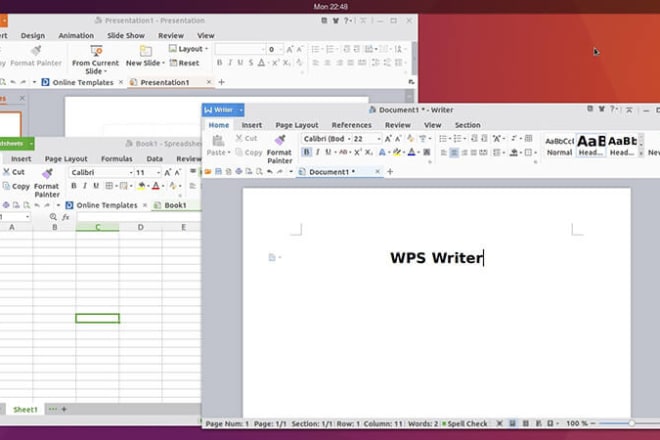660x440 pixels.
Task: Open Insert tab in Writer ribbon
Action: pos(252,125)
